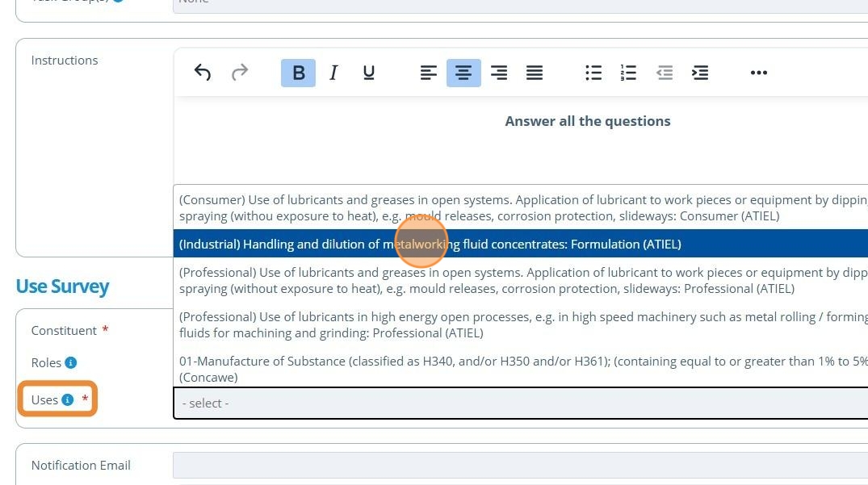
Task: Increase indent of the paragraph
Action: (x=700, y=73)
